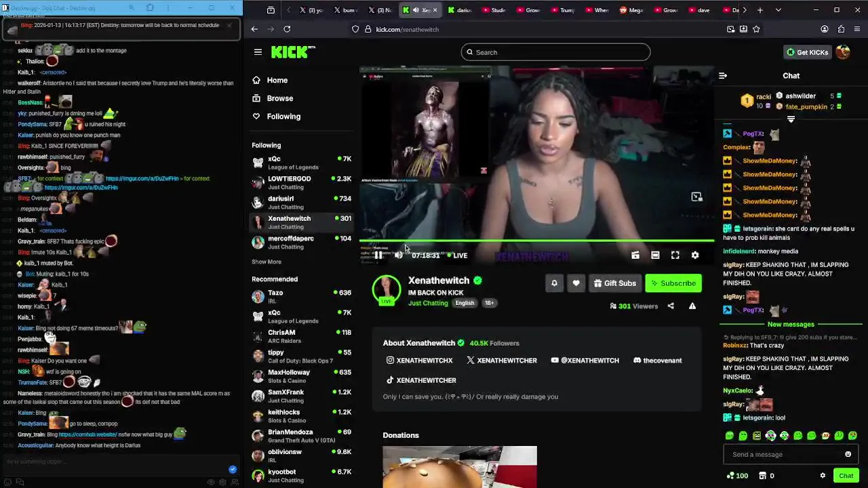Screen dimensions: 868x488
Task: Open BrianMendoza GTA recommended channel
Action: pyautogui.click(x=301, y=436)
